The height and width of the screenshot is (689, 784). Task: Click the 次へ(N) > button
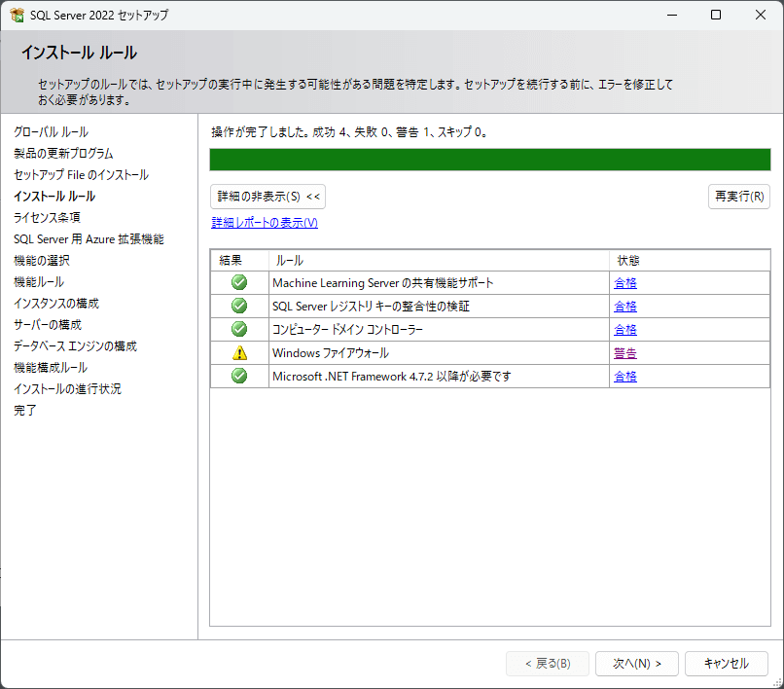(636, 664)
